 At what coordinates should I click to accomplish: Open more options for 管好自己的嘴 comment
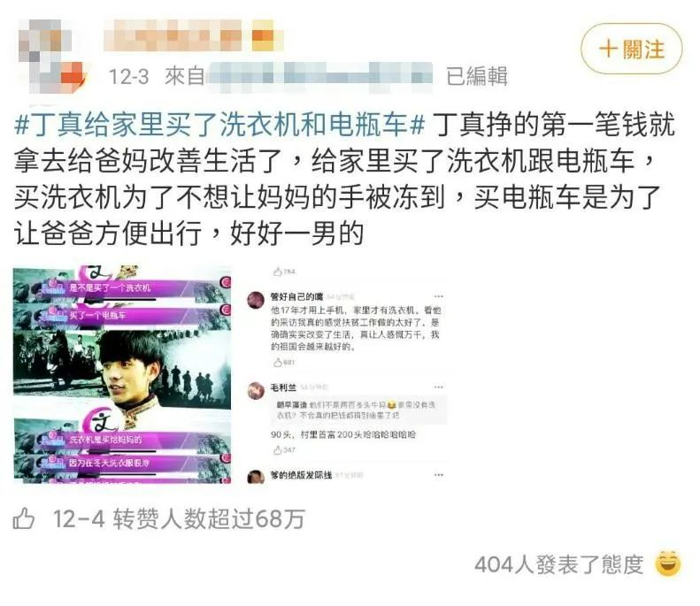point(438,296)
